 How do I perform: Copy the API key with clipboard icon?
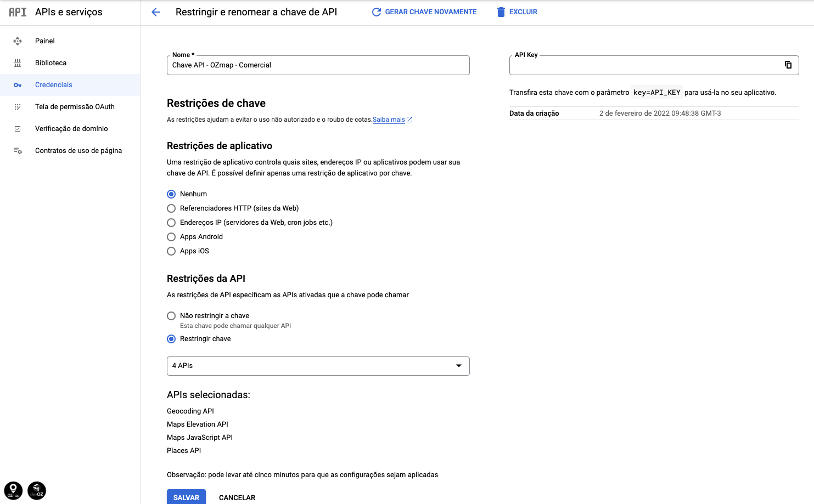788,65
